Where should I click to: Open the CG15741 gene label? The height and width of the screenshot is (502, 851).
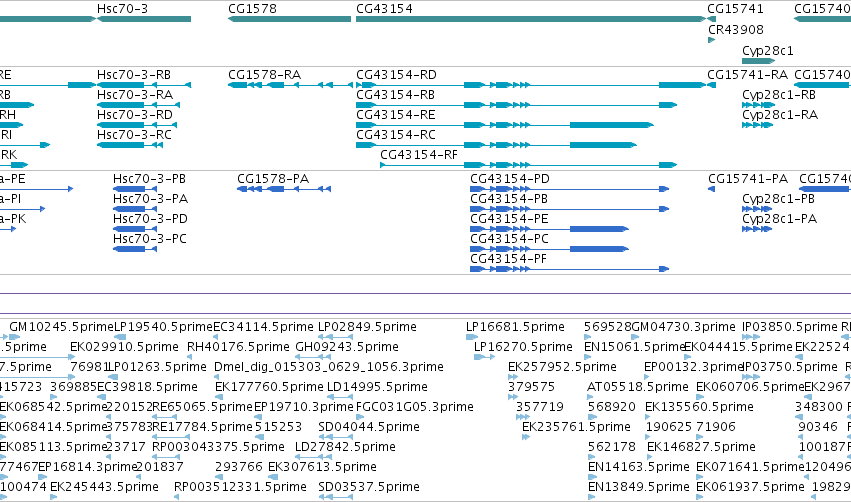coord(735,9)
